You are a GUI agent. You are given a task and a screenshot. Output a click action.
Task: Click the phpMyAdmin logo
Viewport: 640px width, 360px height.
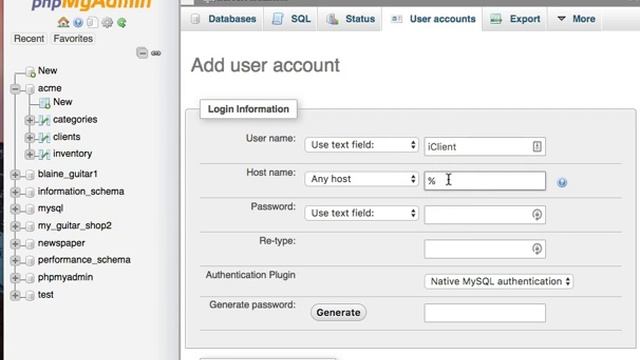pos(91,4)
